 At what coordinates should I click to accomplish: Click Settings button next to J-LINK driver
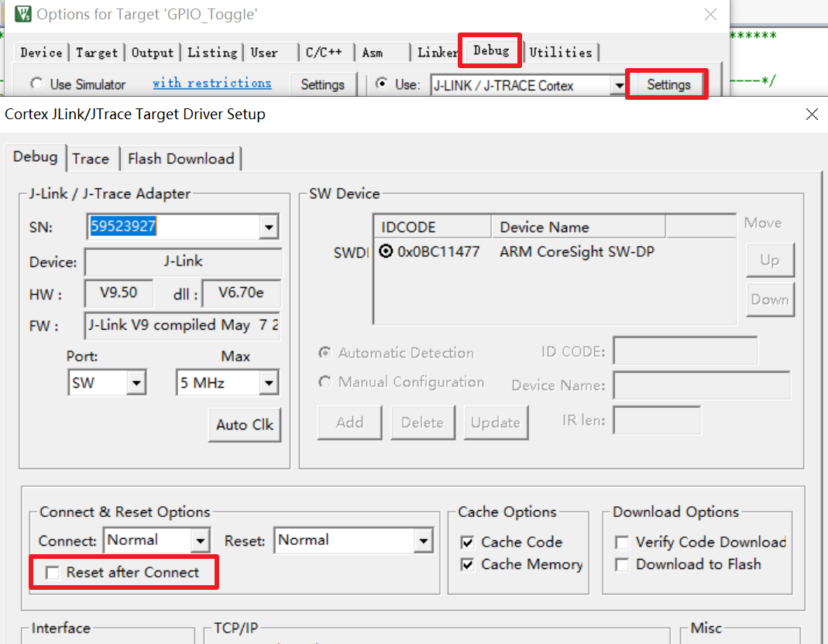[x=668, y=84]
